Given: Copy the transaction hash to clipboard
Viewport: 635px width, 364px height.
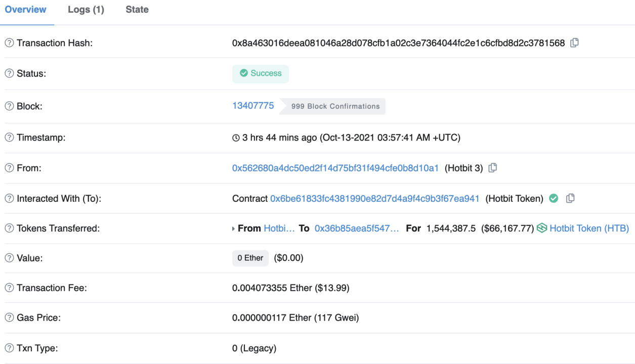Looking at the screenshot, I should click(574, 43).
